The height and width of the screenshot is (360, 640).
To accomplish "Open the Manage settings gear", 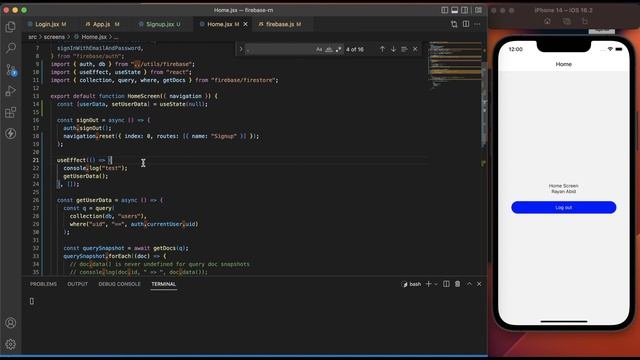I will click(11, 344).
